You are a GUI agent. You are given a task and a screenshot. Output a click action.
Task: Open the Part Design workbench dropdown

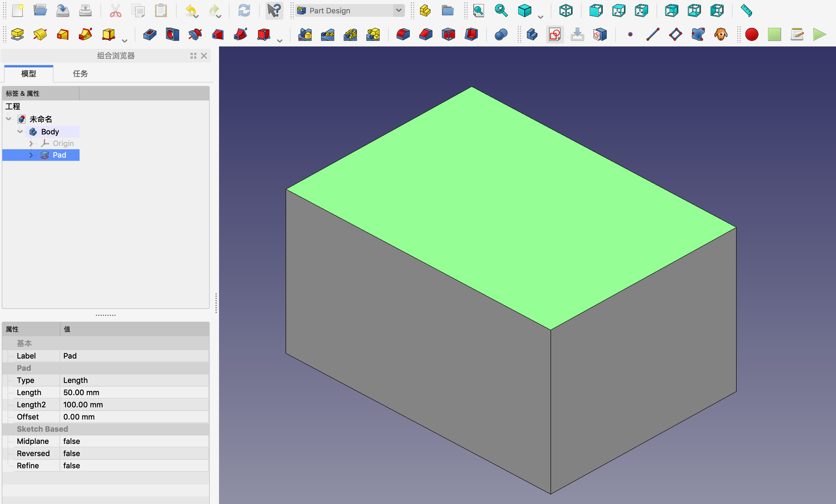coord(399,10)
